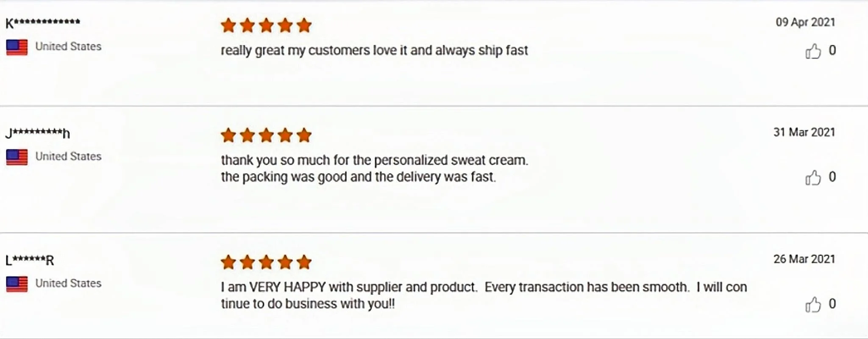Click the "I am VERY HAPPY" review text
Image resolution: width=868 pixels, height=339 pixels.
(483, 287)
